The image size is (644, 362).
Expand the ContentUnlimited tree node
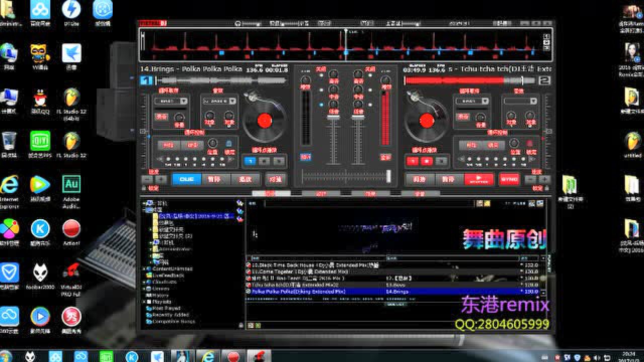pyautogui.click(x=143, y=269)
